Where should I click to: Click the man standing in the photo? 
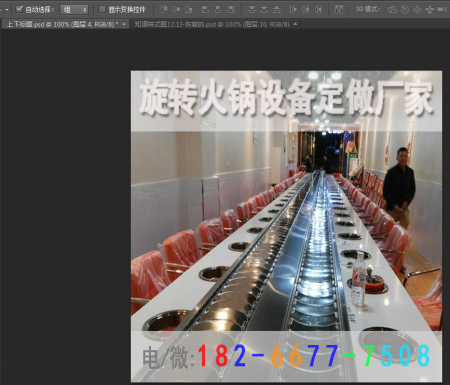pos(399,187)
